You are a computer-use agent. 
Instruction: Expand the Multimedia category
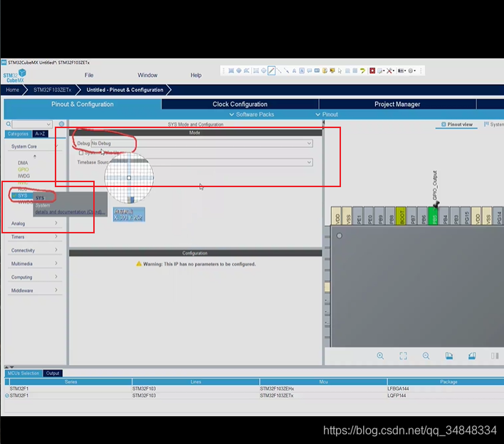click(x=33, y=263)
